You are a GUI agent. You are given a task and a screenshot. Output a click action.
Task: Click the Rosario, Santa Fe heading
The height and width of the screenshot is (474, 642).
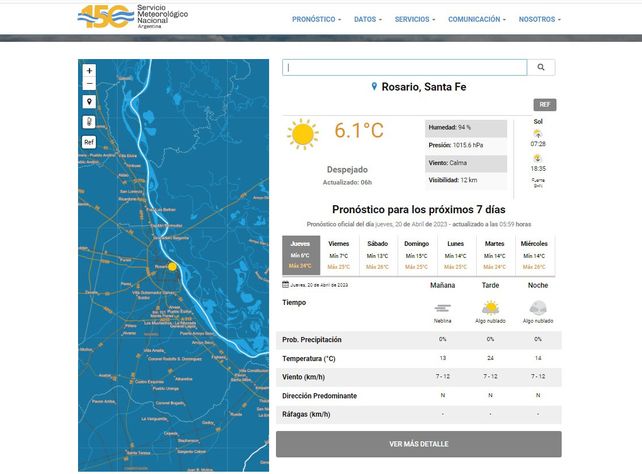tap(424, 87)
